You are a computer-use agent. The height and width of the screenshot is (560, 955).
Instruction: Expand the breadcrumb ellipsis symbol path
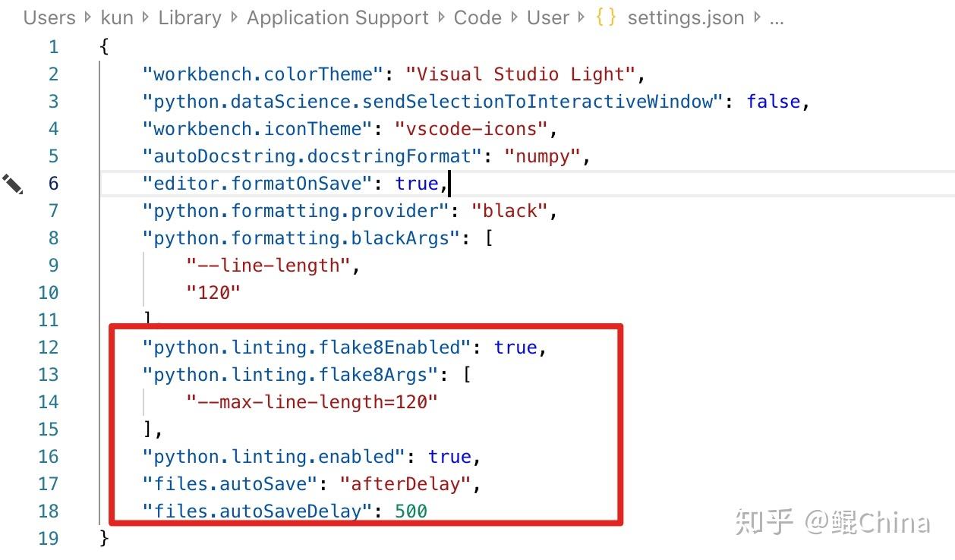coord(777,17)
